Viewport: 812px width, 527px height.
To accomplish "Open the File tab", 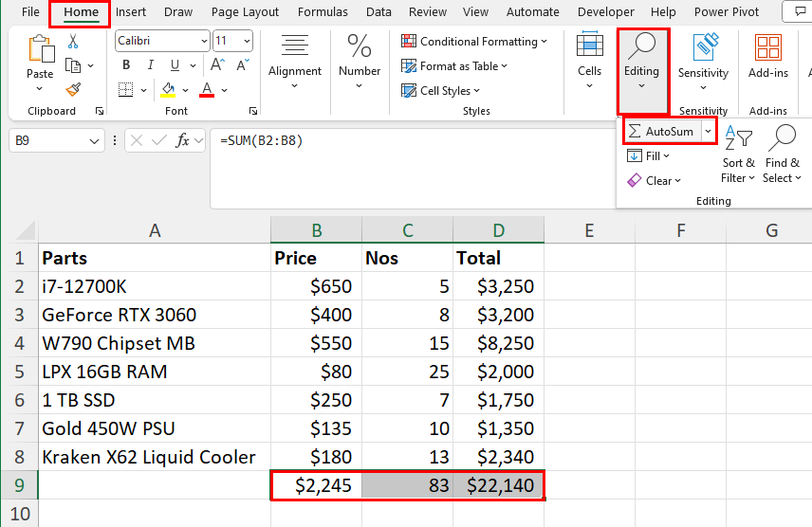I will (x=30, y=12).
